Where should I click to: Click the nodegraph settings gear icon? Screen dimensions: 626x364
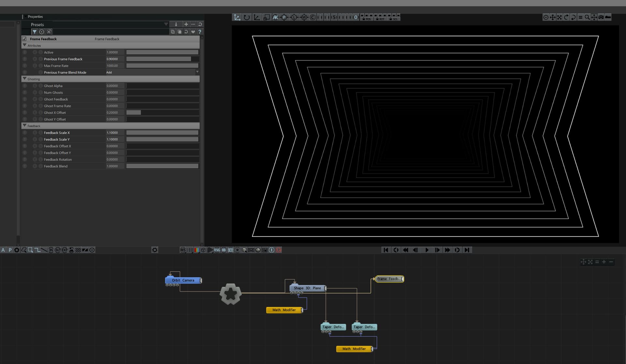pos(155,250)
